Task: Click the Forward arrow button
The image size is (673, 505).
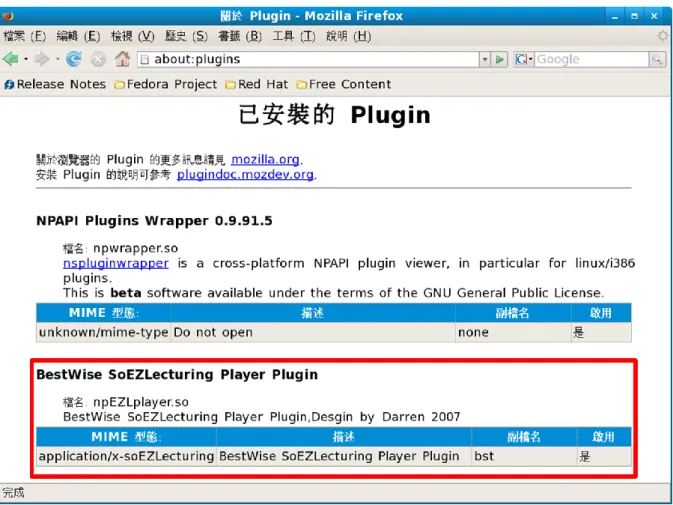Action: coord(42,59)
